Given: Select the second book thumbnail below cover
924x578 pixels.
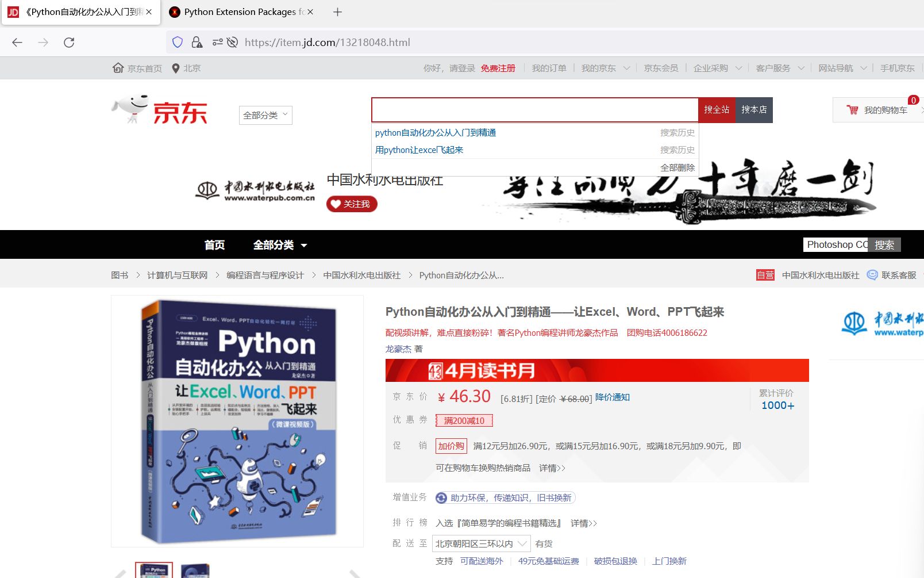Looking at the screenshot, I should click(x=195, y=570).
